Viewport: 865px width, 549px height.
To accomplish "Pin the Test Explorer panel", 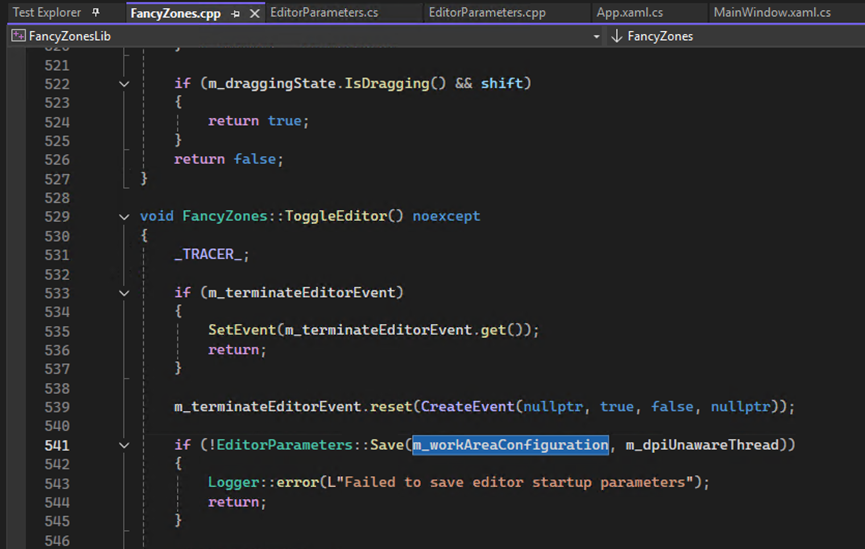I will [96, 13].
